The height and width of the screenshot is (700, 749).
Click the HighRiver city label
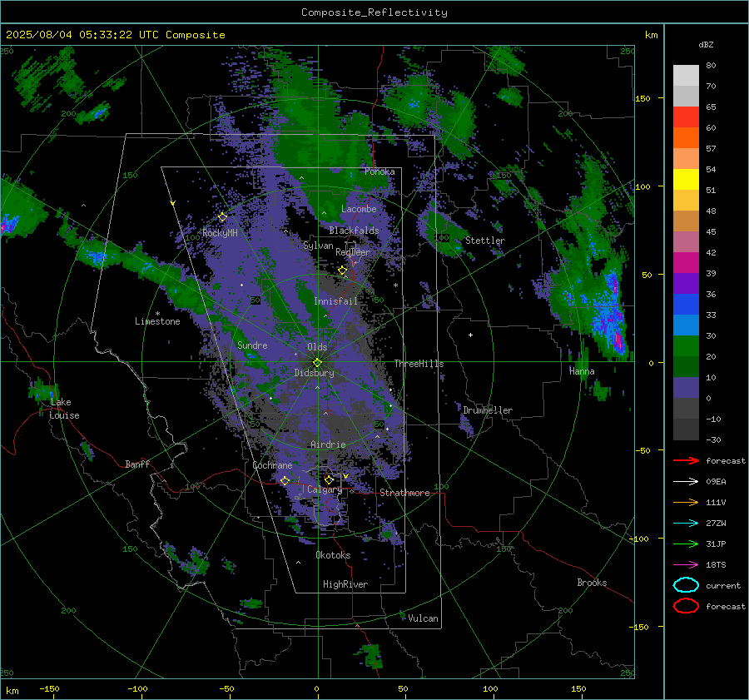pos(345,584)
